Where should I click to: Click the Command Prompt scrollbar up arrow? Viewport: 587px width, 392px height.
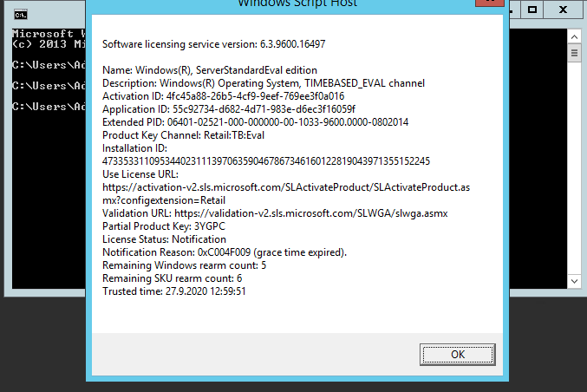click(x=573, y=36)
